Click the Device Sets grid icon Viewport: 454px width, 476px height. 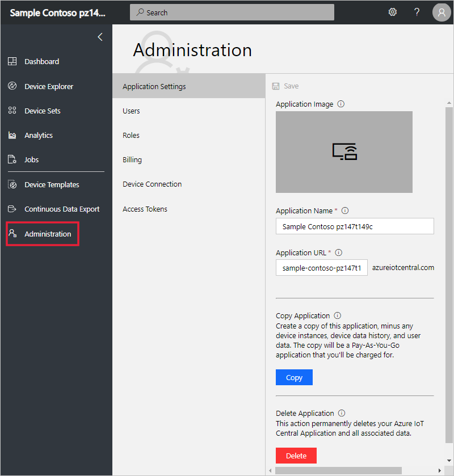pyautogui.click(x=12, y=111)
